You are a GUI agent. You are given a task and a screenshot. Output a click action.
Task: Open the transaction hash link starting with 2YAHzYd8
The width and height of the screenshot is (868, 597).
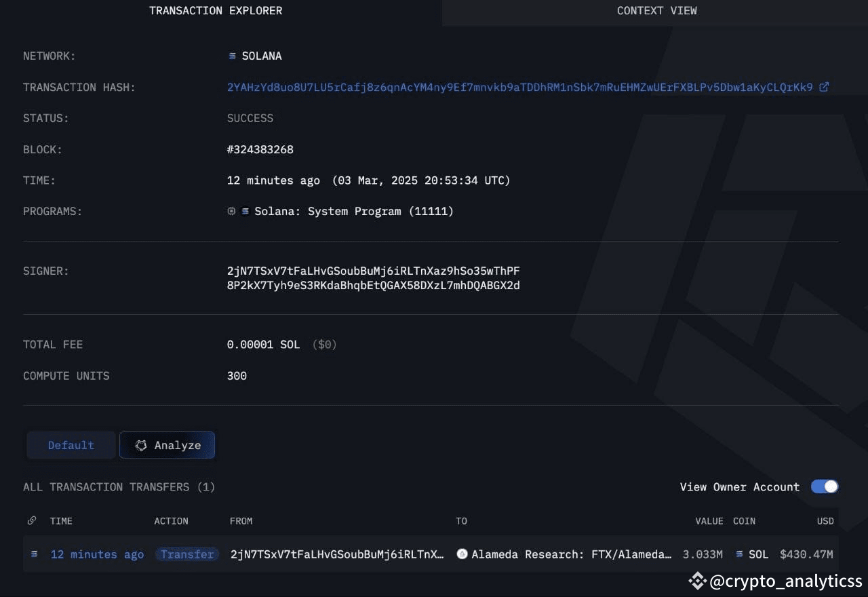[520, 87]
